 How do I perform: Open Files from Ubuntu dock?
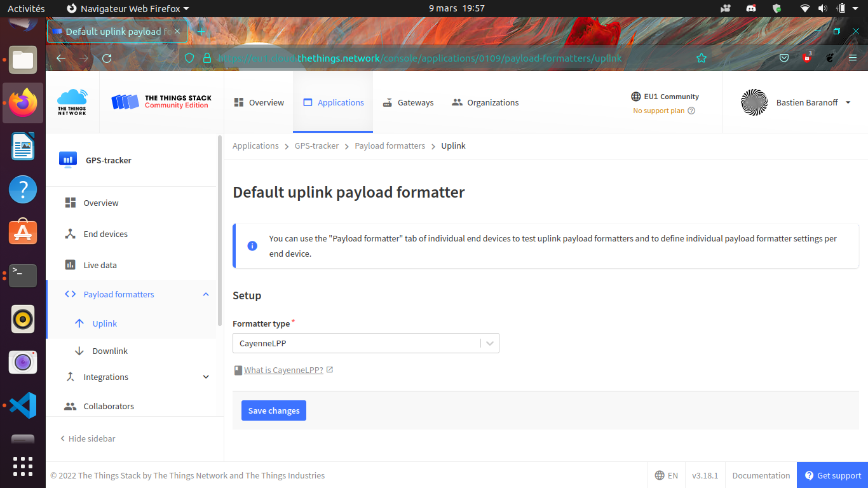[23, 60]
